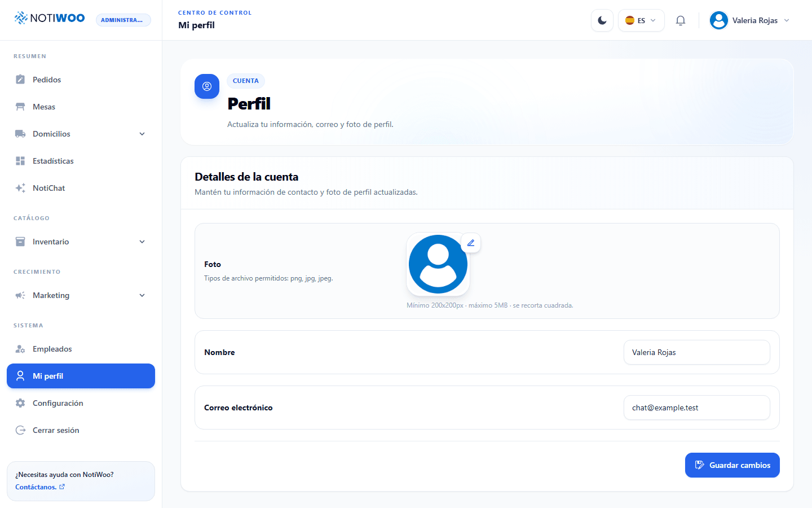Click the Domicilios truck icon
Screen dimensions: 812x508
(x=20, y=134)
